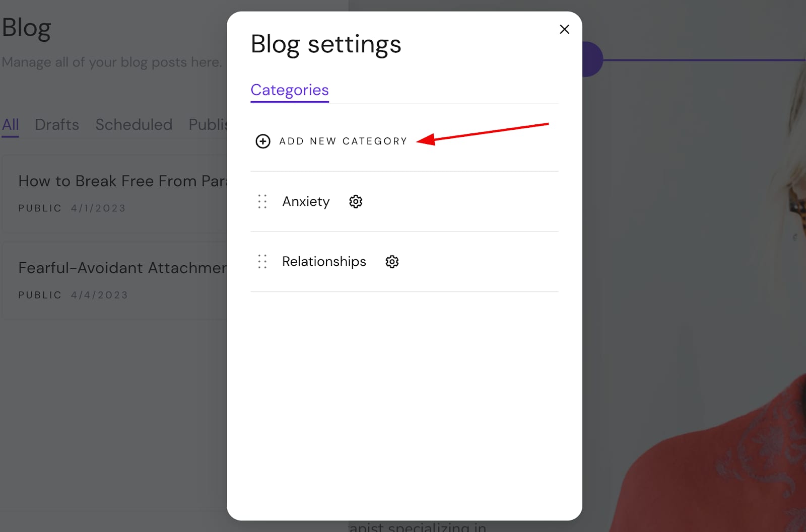Image resolution: width=806 pixels, height=532 pixels.
Task: Select the Relationships category name
Action: point(324,262)
